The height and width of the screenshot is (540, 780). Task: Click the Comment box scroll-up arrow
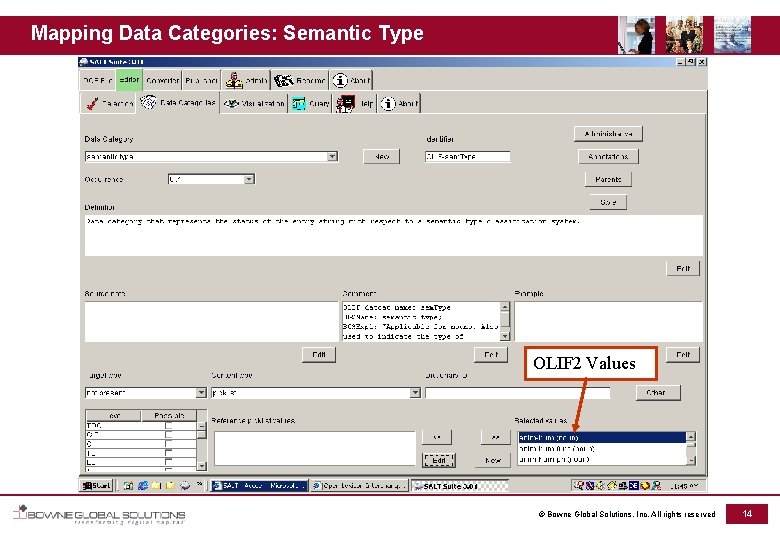[504, 307]
